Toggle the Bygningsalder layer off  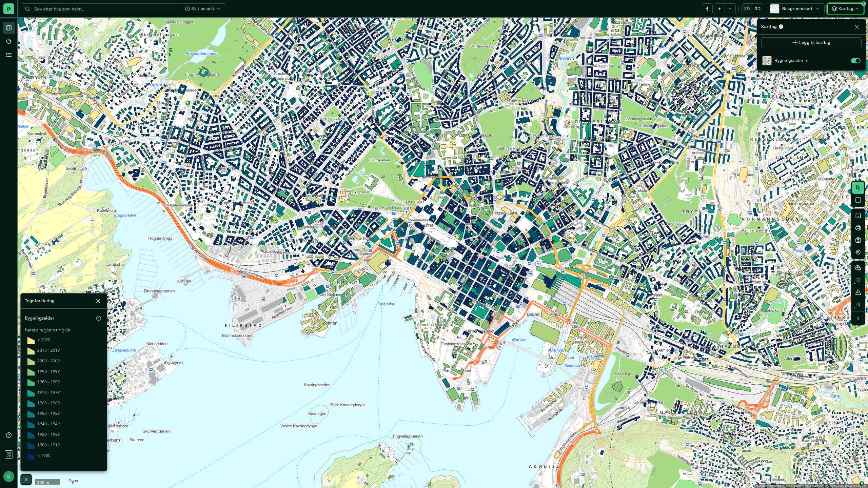(855, 61)
